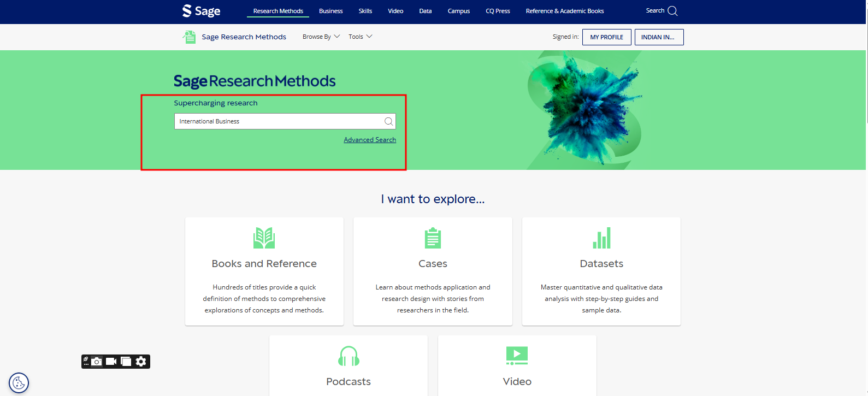Open the top-right Search icon
868x396 pixels.
pos(672,11)
